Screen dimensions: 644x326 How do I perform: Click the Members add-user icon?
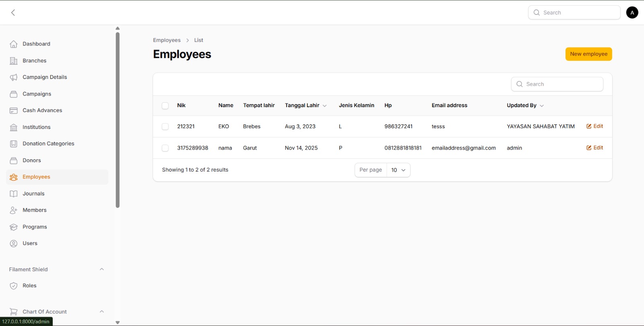click(14, 210)
